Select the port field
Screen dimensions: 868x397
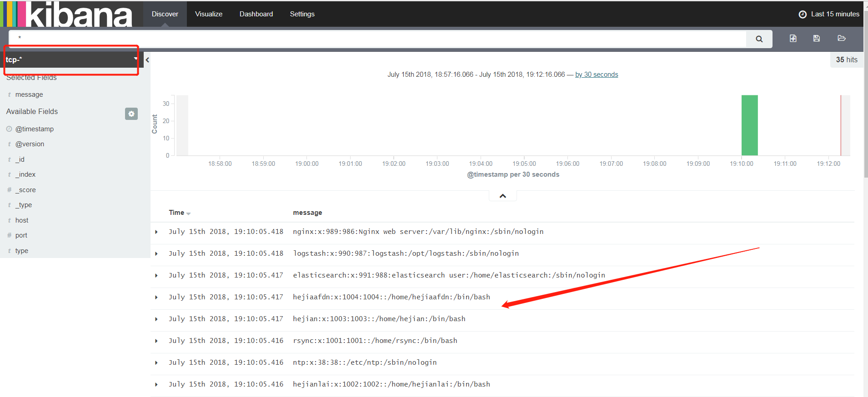(21, 235)
